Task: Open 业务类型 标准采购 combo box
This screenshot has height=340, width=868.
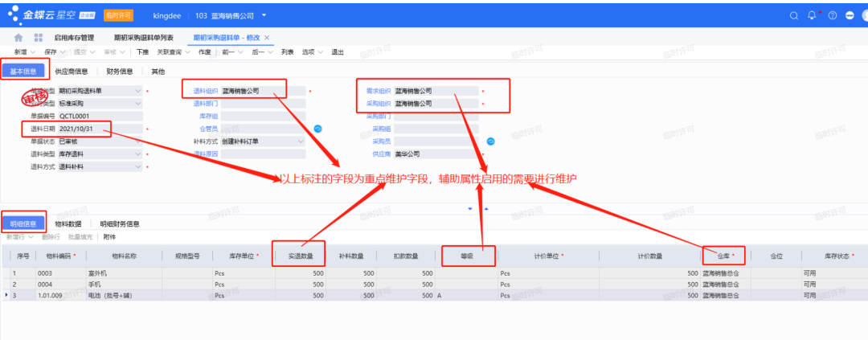Action: click(x=100, y=103)
